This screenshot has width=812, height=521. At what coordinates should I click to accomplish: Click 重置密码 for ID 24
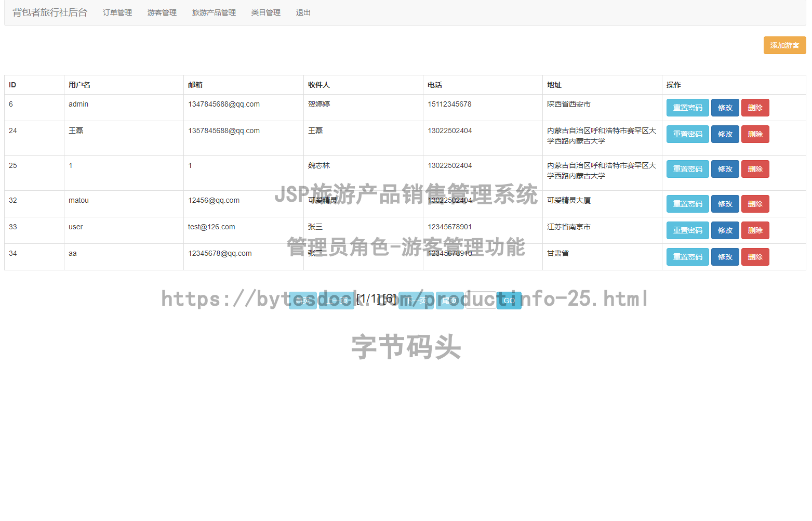coord(687,134)
